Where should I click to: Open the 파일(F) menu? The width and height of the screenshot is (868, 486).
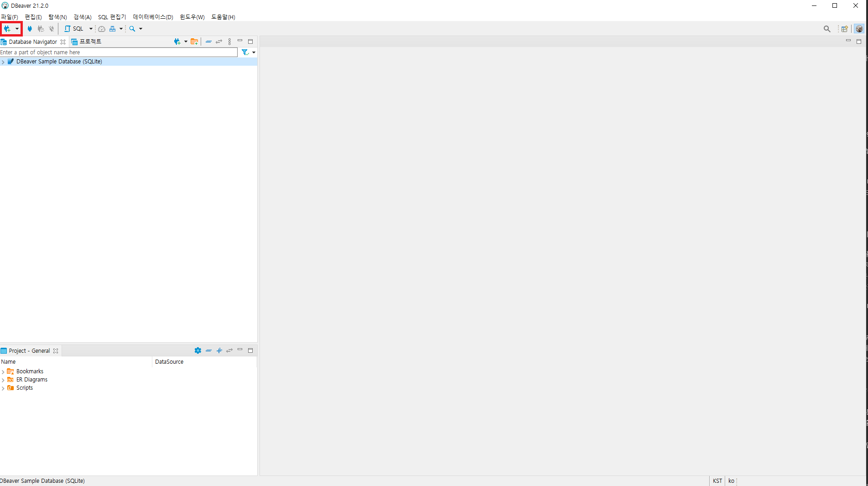(x=9, y=17)
